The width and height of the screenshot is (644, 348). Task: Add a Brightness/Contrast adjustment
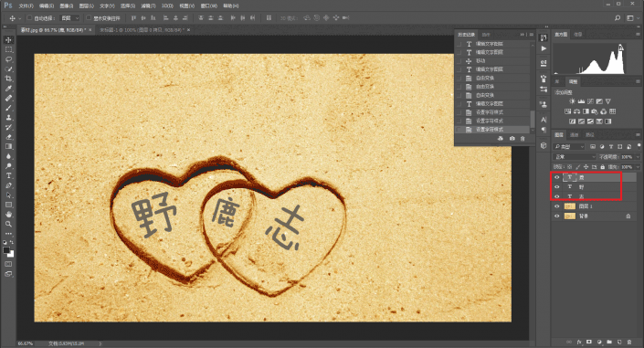tap(572, 101)
